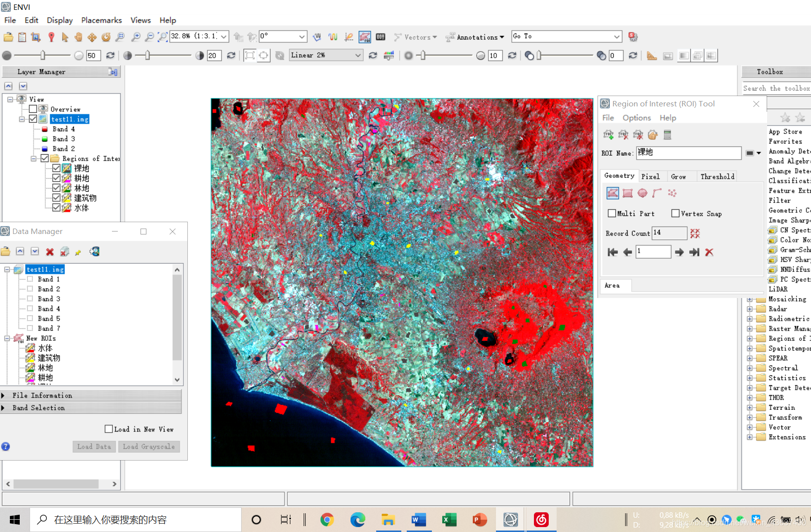Image resolution: width=811 pixels, height=532 pixels.
Task: Select the Crosshairs pin tool
Action: (51, 37)
